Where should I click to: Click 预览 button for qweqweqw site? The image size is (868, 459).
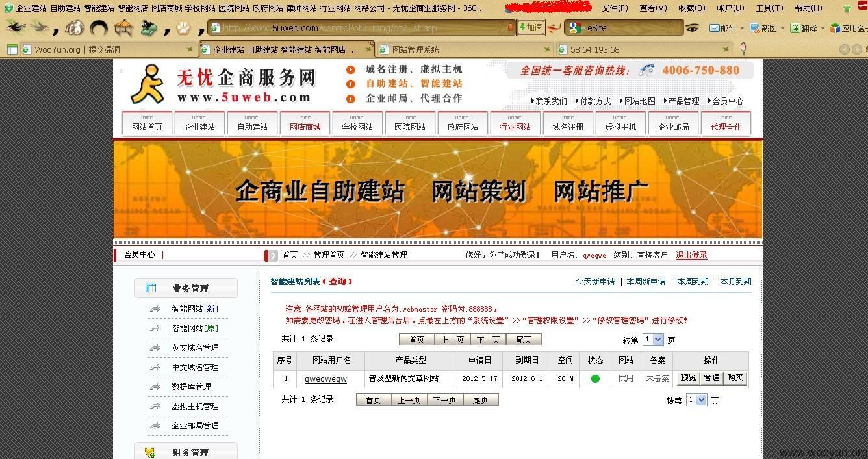[688, 378]
